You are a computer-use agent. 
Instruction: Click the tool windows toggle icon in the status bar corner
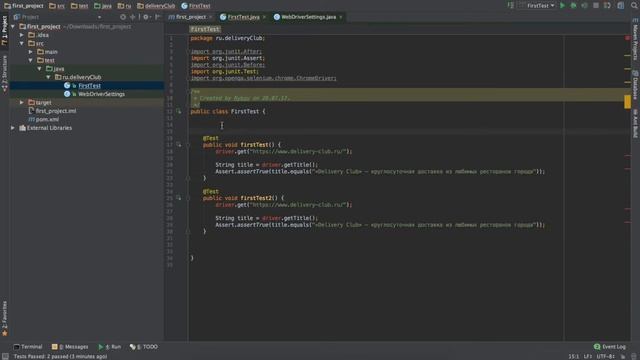(x=5, y=356)
